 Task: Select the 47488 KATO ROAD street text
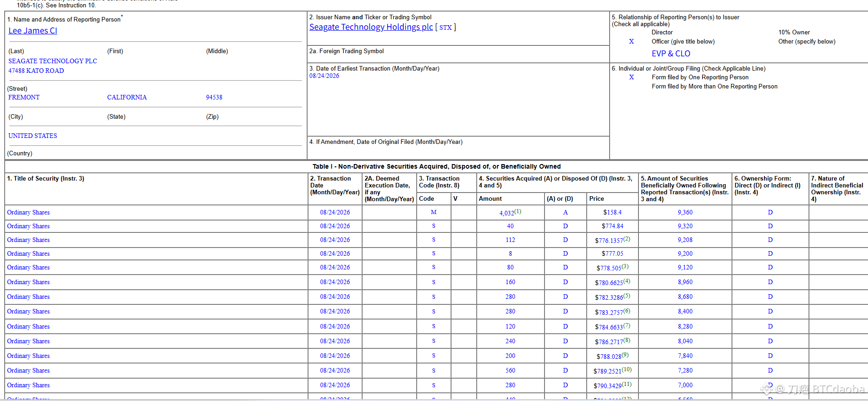36,71
